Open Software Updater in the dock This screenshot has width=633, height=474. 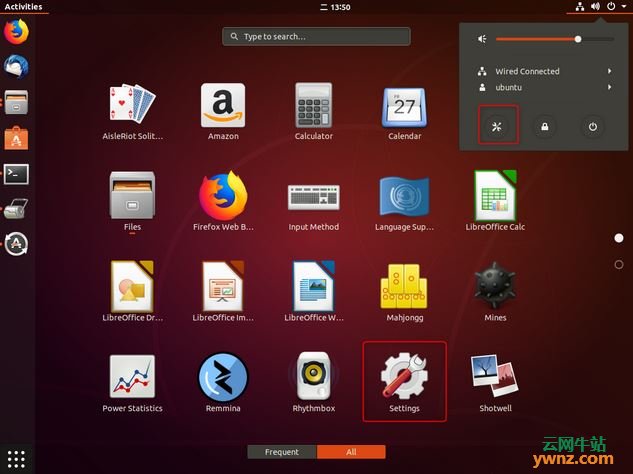tap(16, 244)
